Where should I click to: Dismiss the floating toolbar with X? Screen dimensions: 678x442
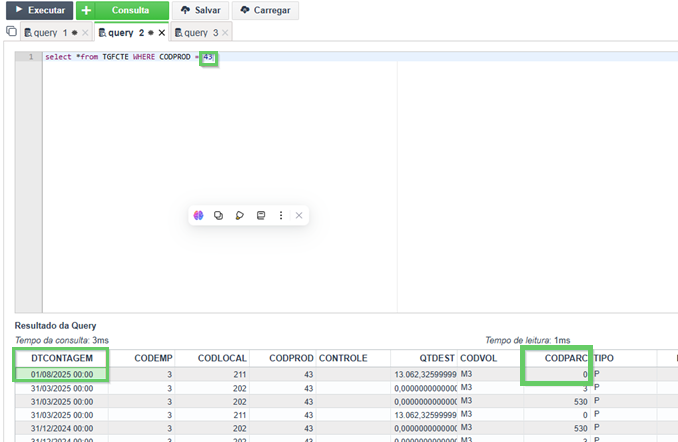pyautogui.click(x=299, y=215)
